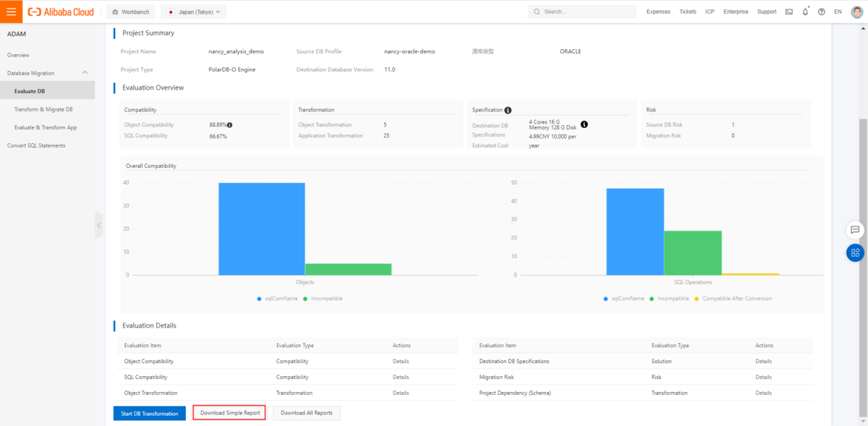868x426 pixels.
Task: Open the ICP menu
Action: (x=710, y=12)
